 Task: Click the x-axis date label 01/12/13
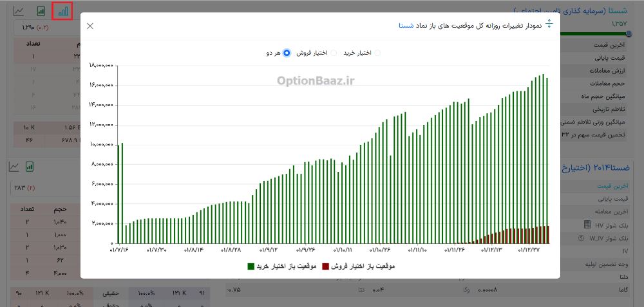[491, 250]
